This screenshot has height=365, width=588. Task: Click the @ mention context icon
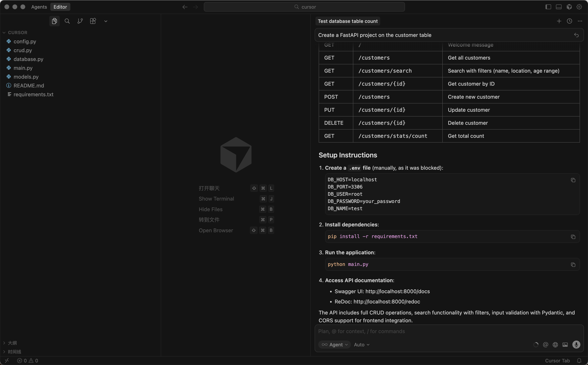(x=545, y=345)
